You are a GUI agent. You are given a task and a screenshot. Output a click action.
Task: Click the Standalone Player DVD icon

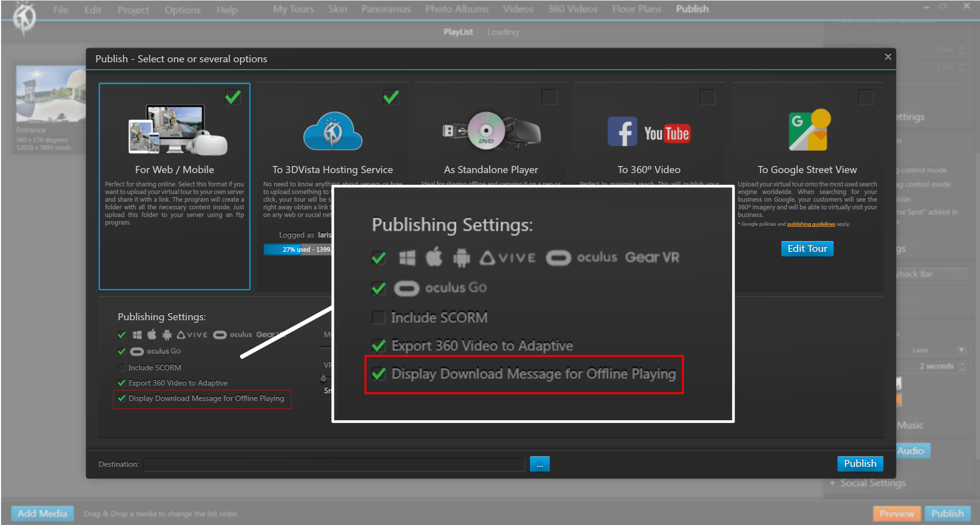[486, 130]
